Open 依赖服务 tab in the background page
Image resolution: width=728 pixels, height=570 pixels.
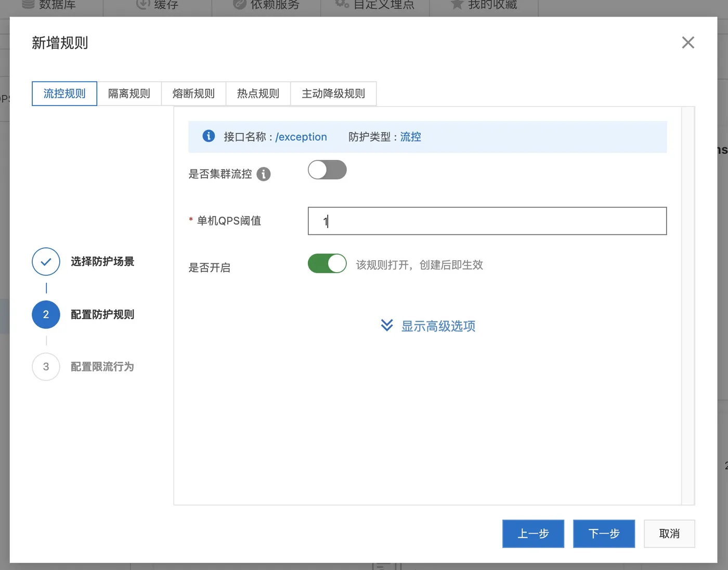pyautogui.click(x=266, y=5)
